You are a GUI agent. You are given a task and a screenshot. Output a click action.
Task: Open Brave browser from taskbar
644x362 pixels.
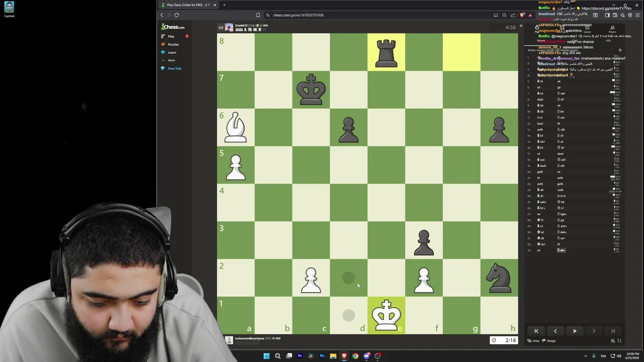(x=344, y=356)
